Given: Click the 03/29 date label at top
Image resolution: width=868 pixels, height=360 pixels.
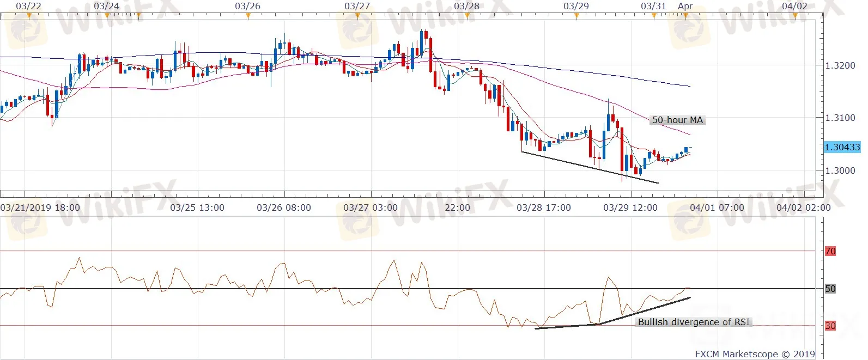Looking at the screenshot, I should (x=576, y=6).
